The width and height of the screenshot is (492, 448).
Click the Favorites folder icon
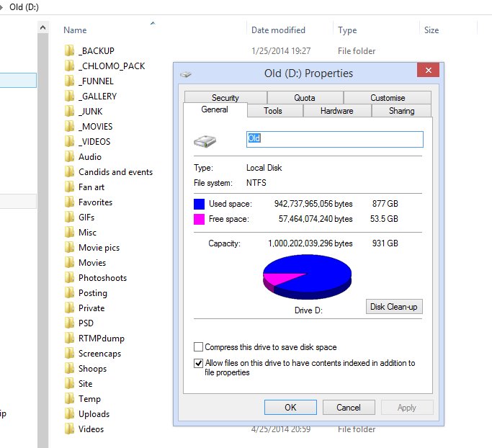pos(69,202)
